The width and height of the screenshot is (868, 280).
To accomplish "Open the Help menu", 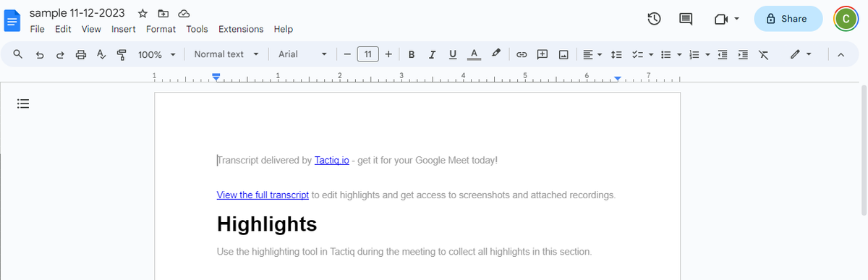I will 284,29.
